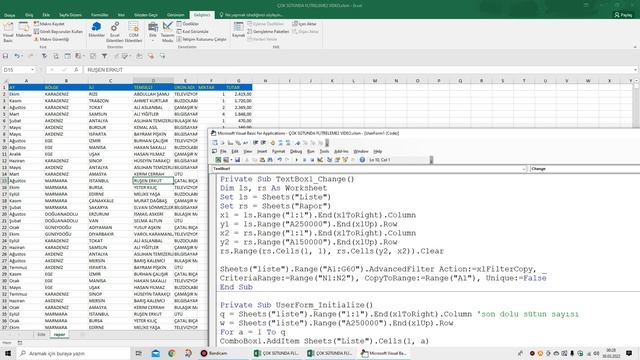This screenshot has width=640, height=360.
Task: Open Makro Güvenliği settings
Action: pos(52,39)
